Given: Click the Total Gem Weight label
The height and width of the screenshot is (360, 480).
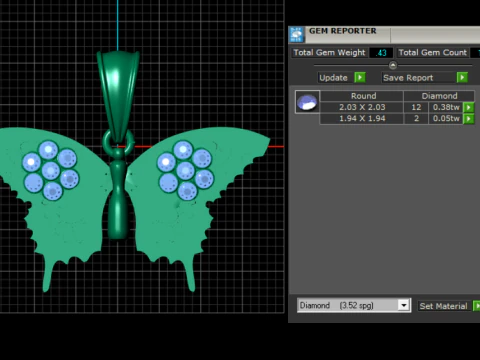Looking at the screenshot, I should pos(329,53).
